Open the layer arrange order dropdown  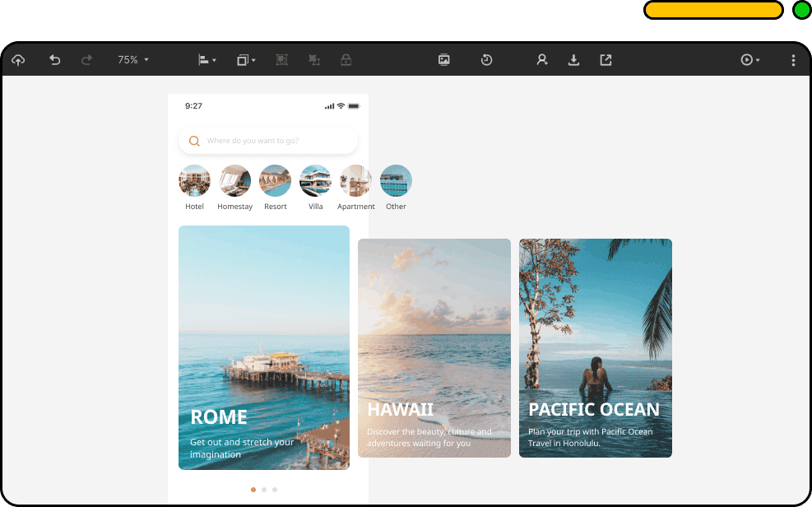(x=246, y=60)
